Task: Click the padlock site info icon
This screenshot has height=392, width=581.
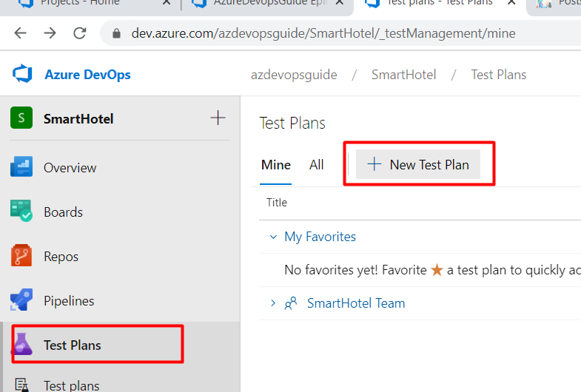Action: [116, 33]
